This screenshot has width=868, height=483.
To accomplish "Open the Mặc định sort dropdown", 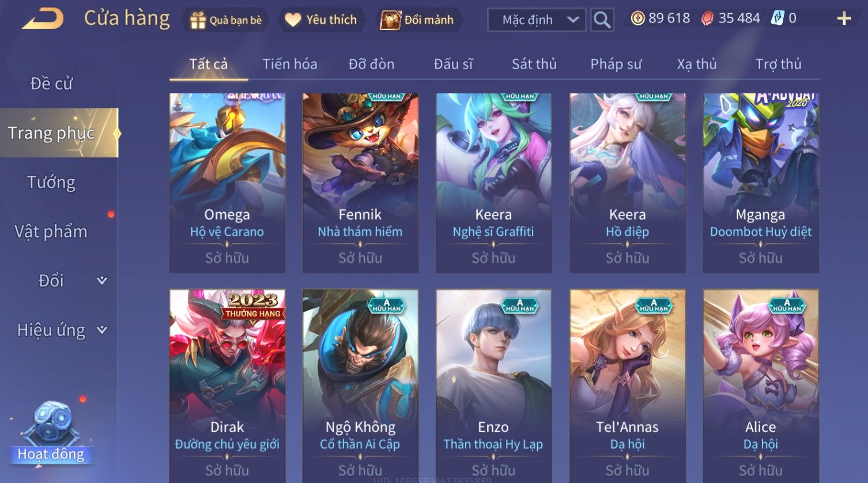I will 537,20.
